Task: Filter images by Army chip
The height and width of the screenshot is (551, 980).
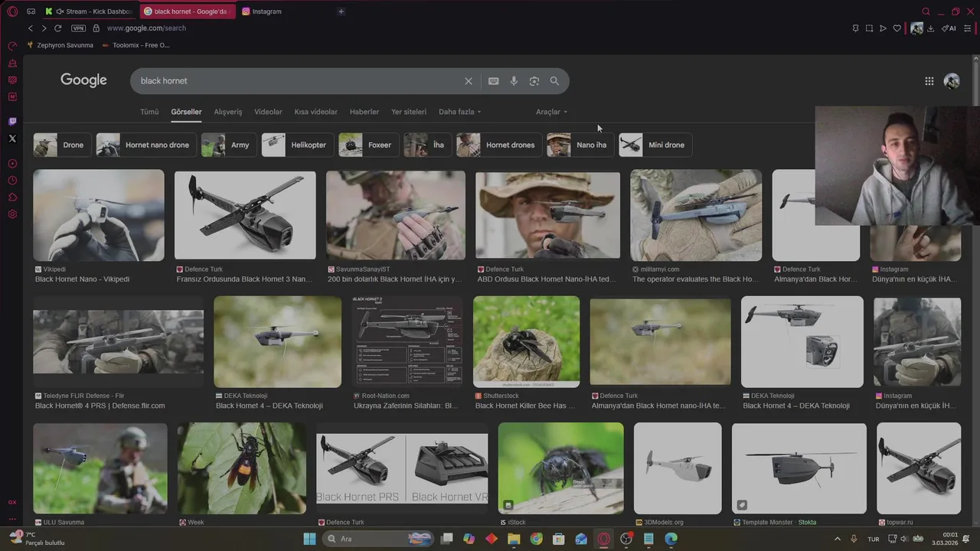Action: coord(228,145)
